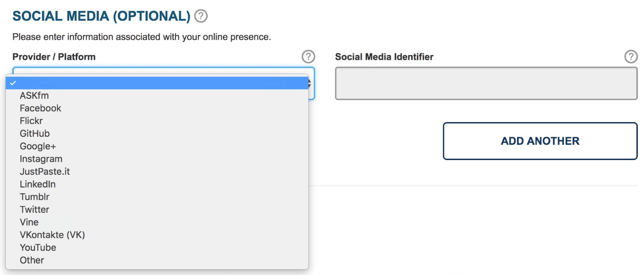The width and height of the screenshot is (644, 275).
Task: Select VKontakte (VK) option
Action: [x=157, y=235]
